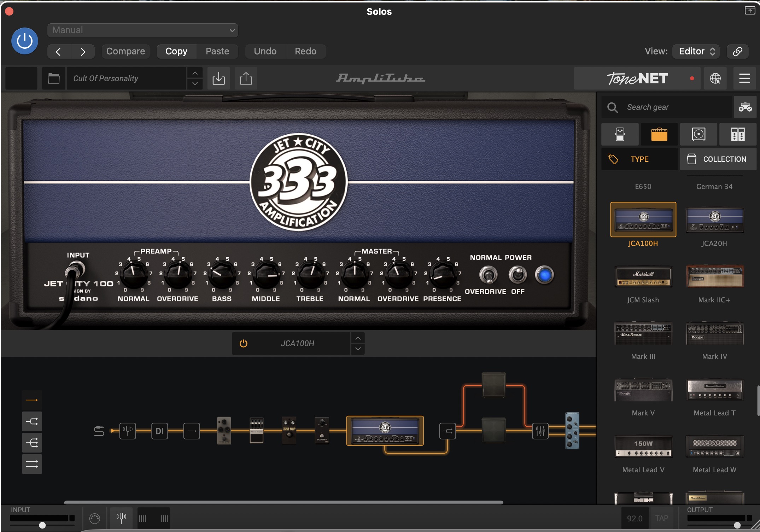Screen dimensions: 760x532
Task: Step to next preset with down chevron
Action: 195,84
